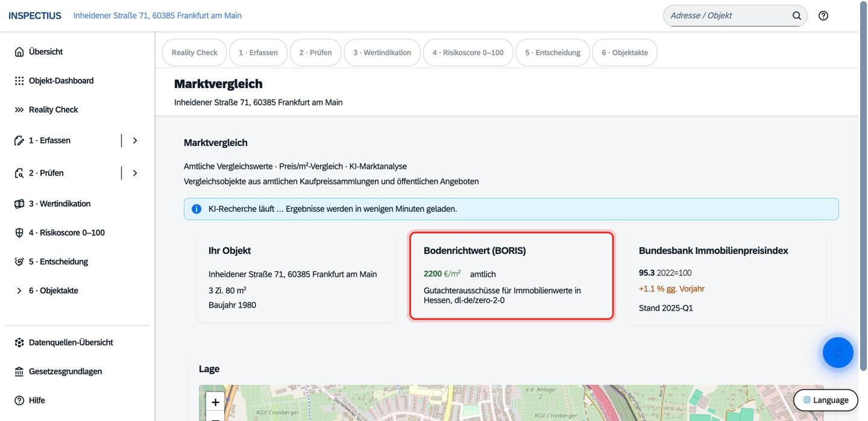
Task: Switch to the 3 · Wertindikation tab
Action: 382,52
